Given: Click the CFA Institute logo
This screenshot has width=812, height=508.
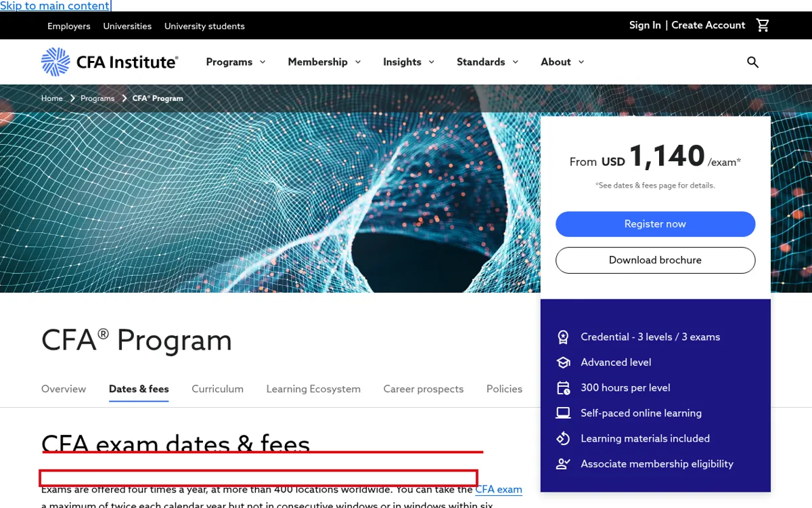Looking at the screenshot, I should click(110, 62).
